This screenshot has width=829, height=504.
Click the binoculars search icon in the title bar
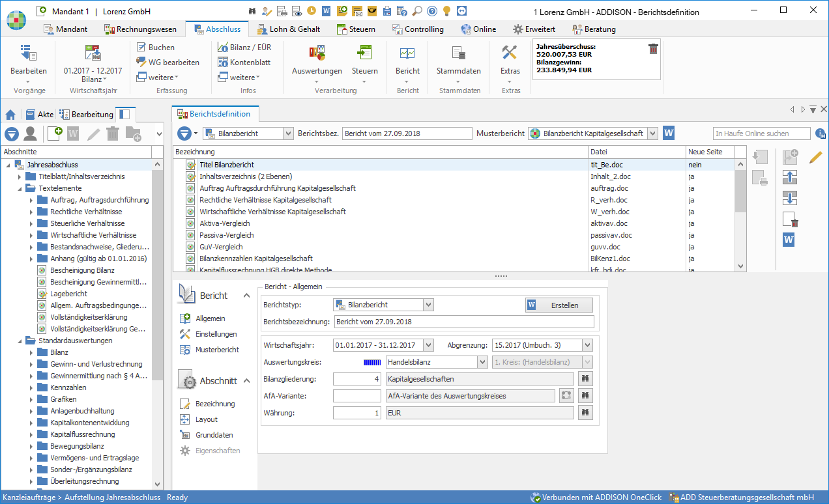[x=253, y=11]
